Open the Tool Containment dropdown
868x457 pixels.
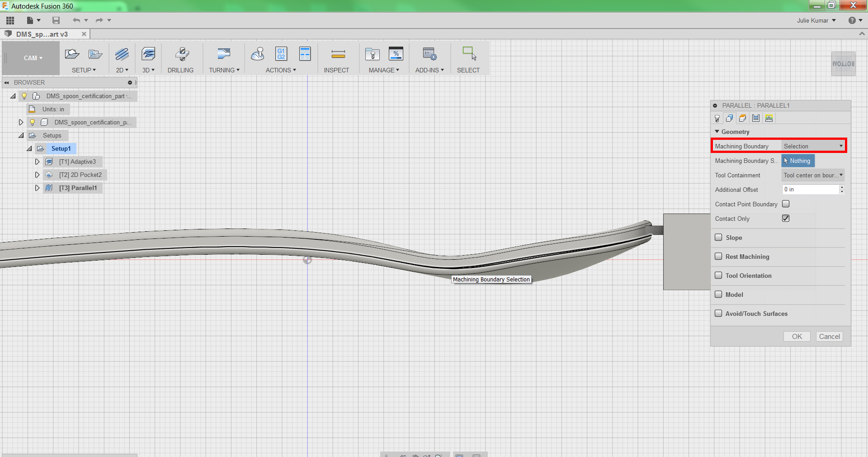(x=813, y=175)
